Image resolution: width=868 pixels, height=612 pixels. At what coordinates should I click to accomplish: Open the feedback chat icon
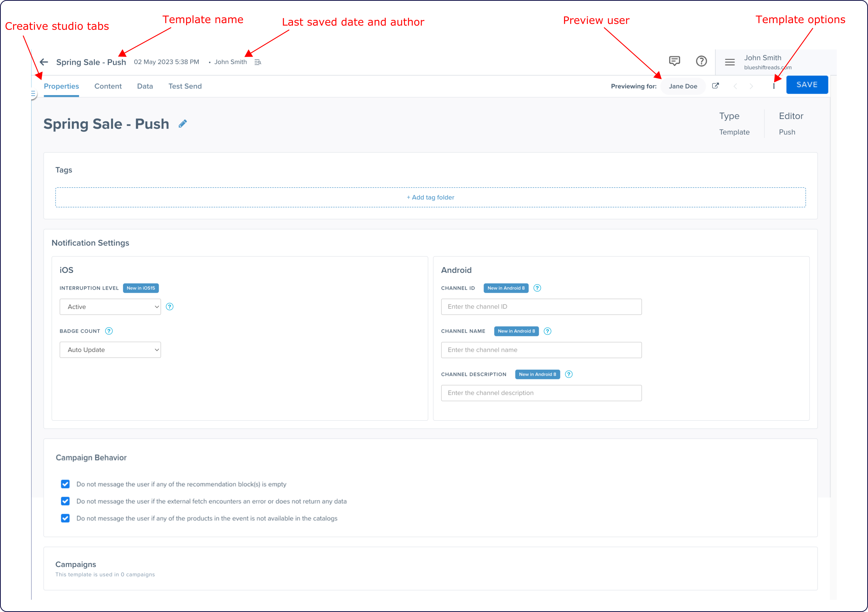(x=674, y=61)
